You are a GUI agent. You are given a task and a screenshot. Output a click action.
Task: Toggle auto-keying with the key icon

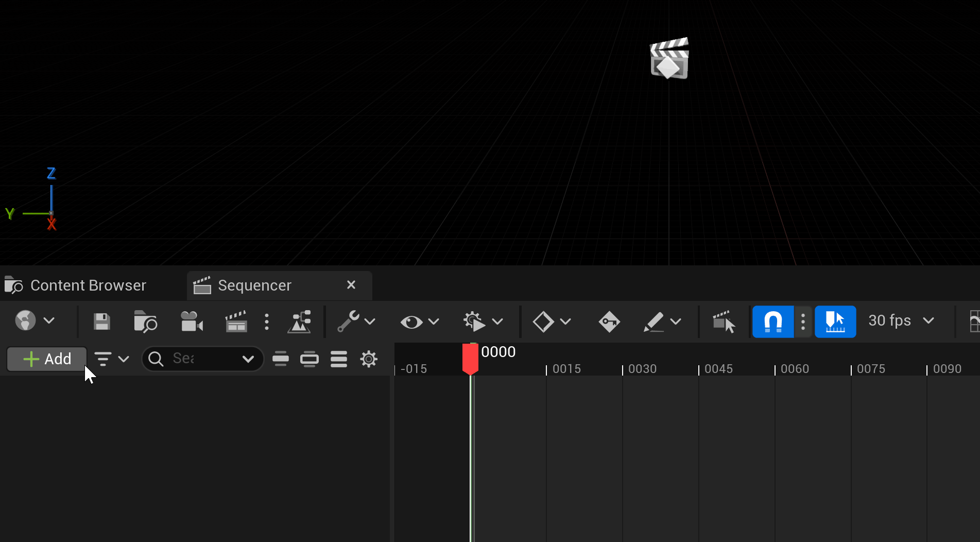coord(609,321)
